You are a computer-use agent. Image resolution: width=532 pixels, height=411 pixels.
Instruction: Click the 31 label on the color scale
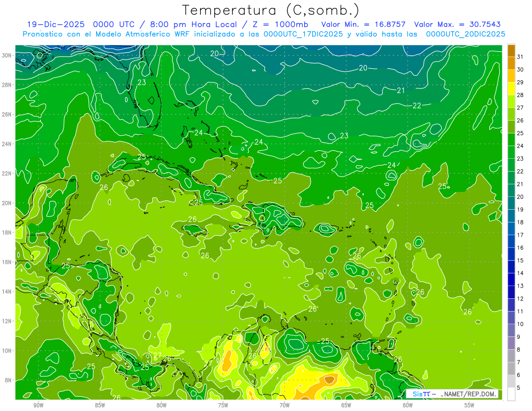tap(520, 57)
